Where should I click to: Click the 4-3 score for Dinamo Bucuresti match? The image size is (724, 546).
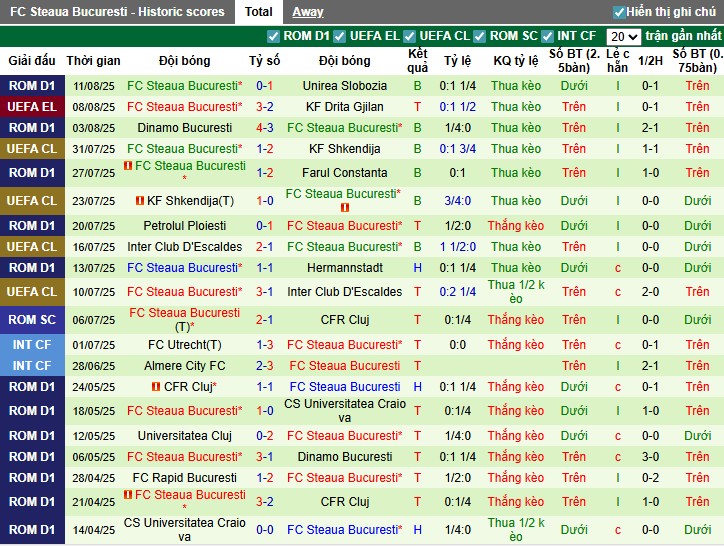[x=264, y=128]
